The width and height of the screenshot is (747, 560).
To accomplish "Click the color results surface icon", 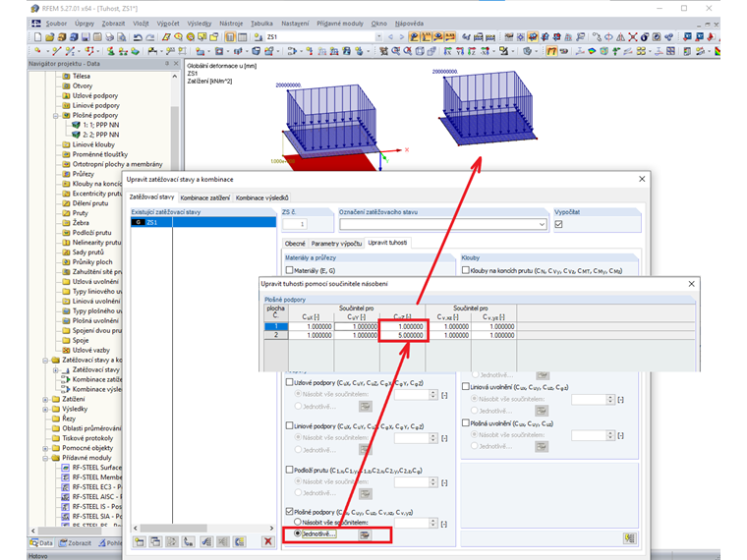I will [x=592, y=51].
